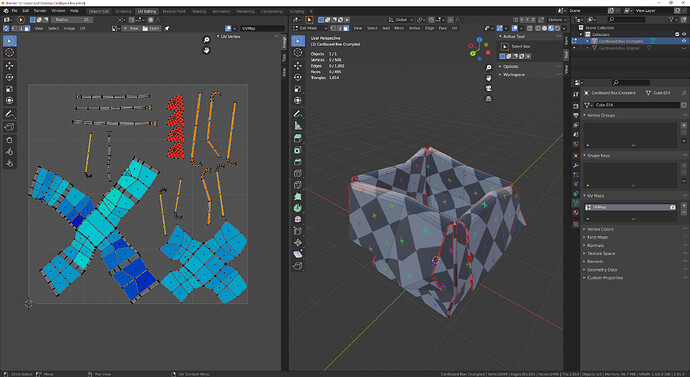Collapse the Shape Keys panel
This screenshot has height=377, width=690.
tap(596, 156)
